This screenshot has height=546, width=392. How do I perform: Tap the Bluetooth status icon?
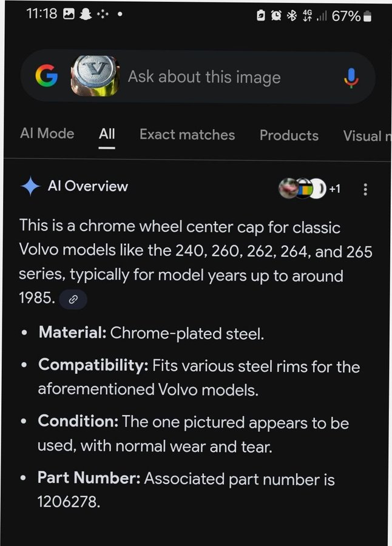(291, 16)
